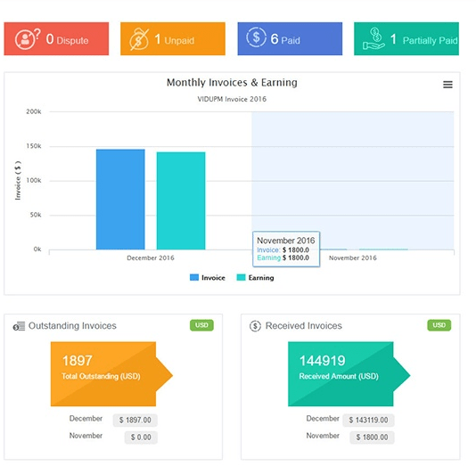Click the 144919 Received Amount arrow card
This screenshot has height=466, width=476.
349,374
